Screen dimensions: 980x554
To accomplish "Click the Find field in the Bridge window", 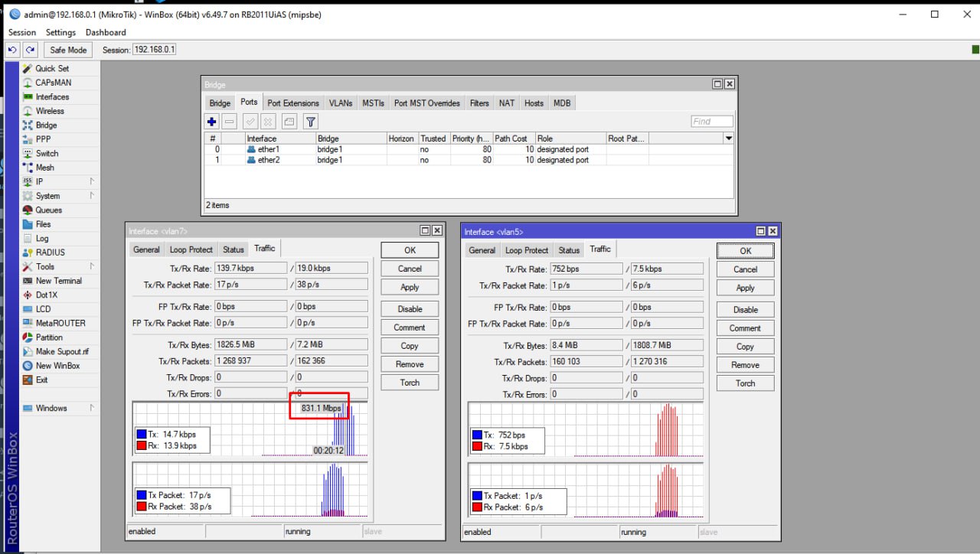I will [x=711, y=122].
